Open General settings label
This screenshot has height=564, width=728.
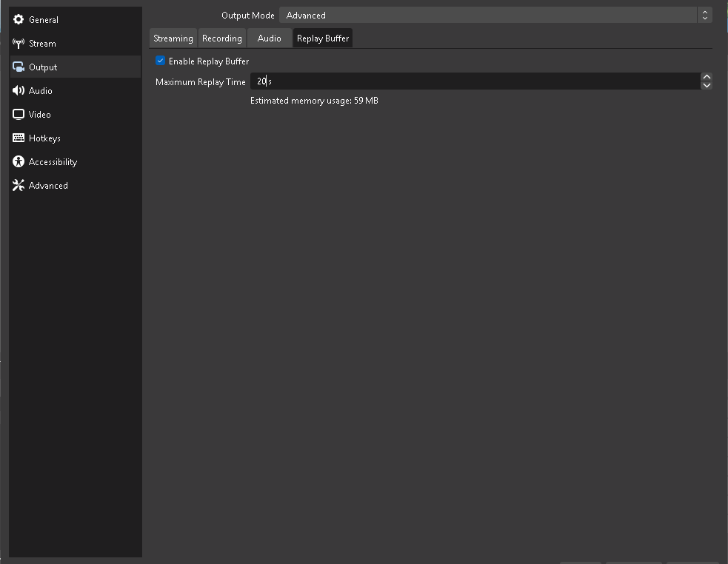44,19
